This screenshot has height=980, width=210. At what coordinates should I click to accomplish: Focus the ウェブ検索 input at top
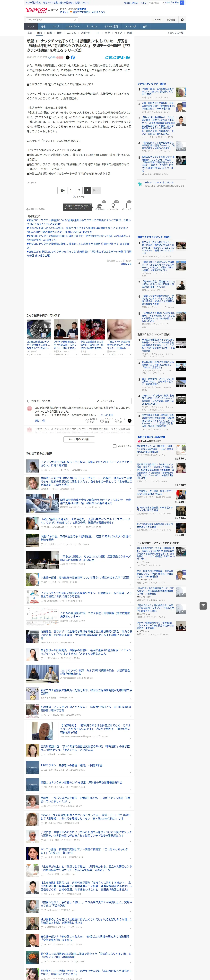point(164,3)
